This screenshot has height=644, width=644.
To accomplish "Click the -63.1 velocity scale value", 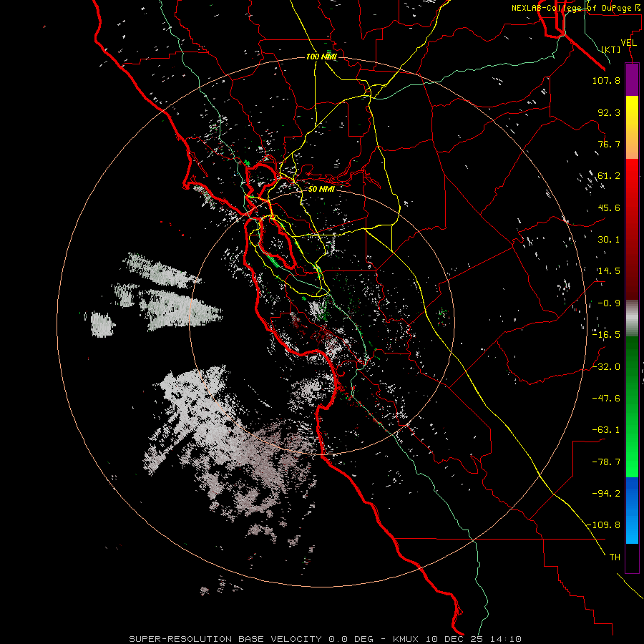I will coord(606,430).
